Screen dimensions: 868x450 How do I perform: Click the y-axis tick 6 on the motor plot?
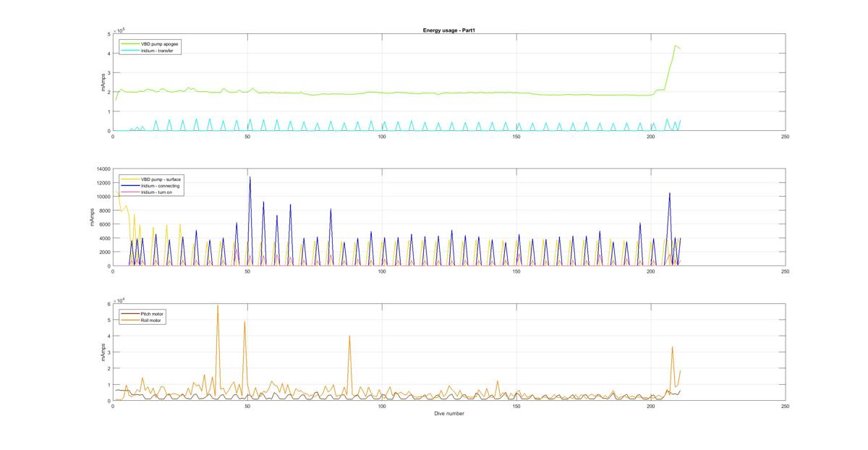point(109,304)
